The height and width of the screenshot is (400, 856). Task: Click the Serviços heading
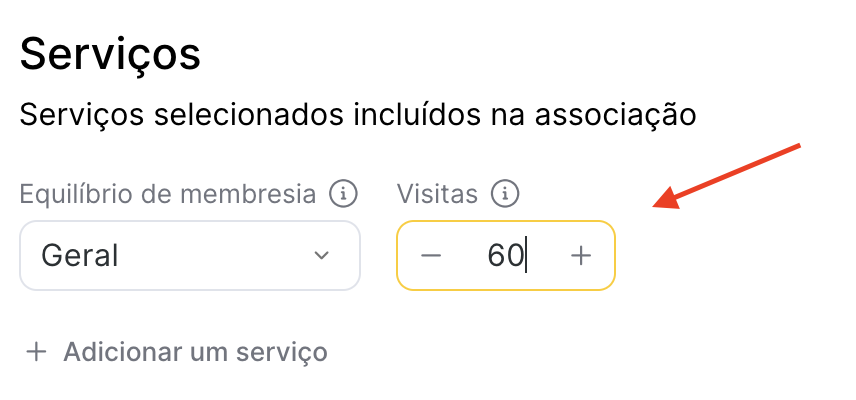(x=110, y=53)
